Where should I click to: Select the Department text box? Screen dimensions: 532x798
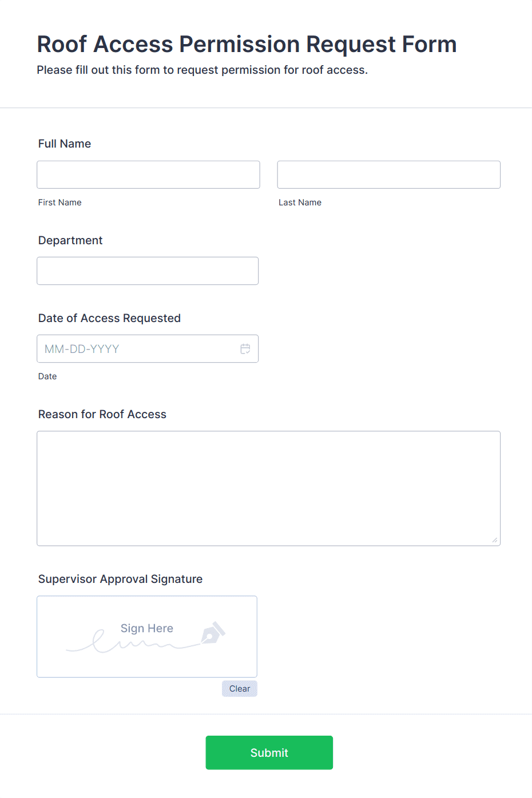pos(148,271)
